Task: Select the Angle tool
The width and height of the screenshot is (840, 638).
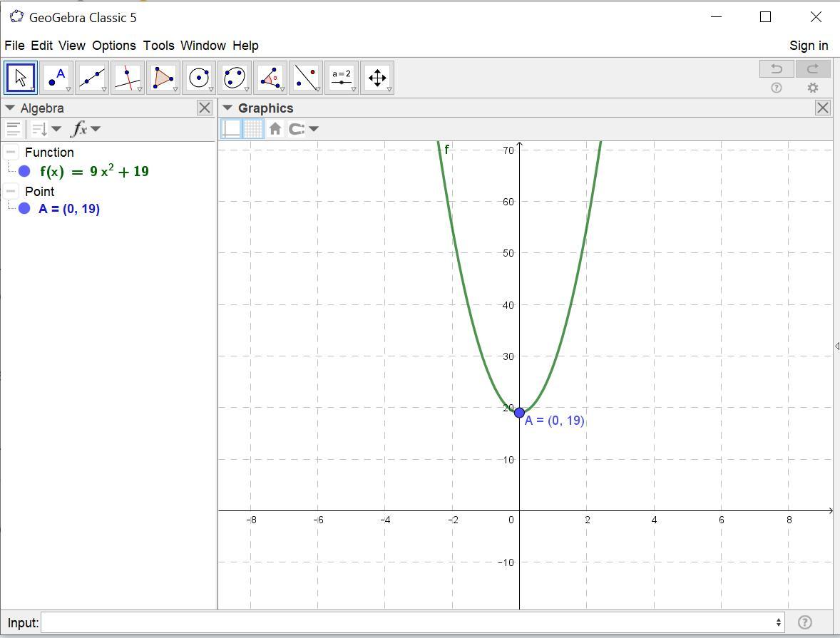Action: (x=270, y=78)
